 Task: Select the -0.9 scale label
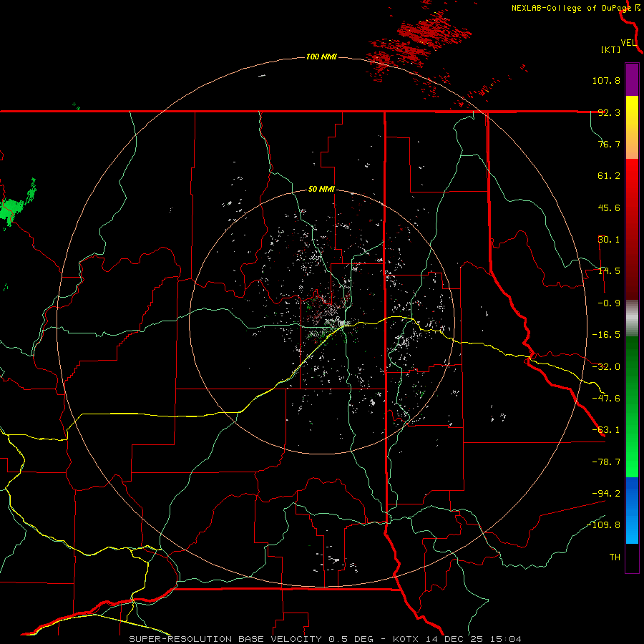pyautogui.click(x=609, y=303)
